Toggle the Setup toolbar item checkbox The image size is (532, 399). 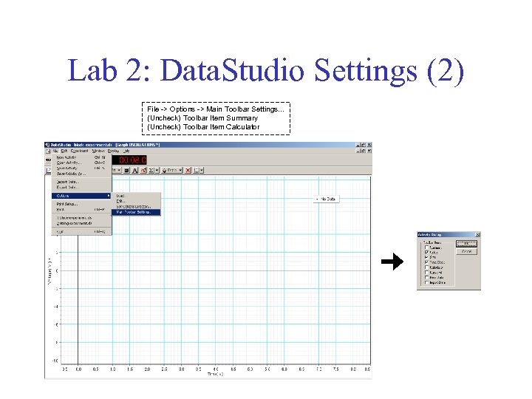[427, 253]
